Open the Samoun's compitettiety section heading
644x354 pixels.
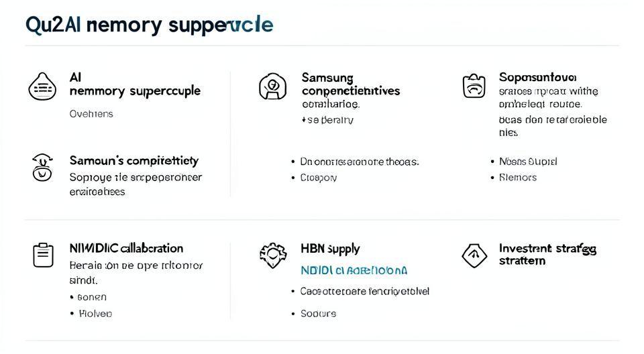(134, 161)
